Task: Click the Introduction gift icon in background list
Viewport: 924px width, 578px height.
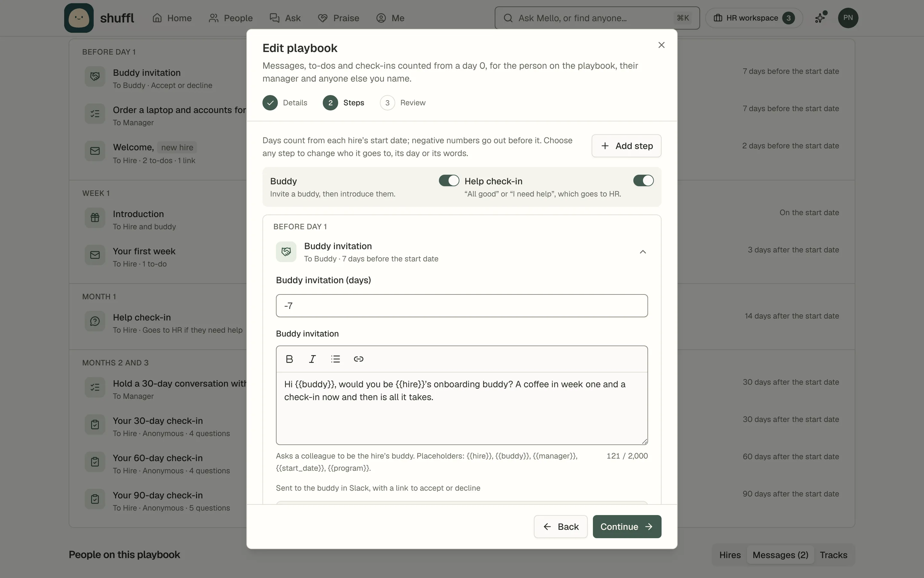Action: point(95,218)
